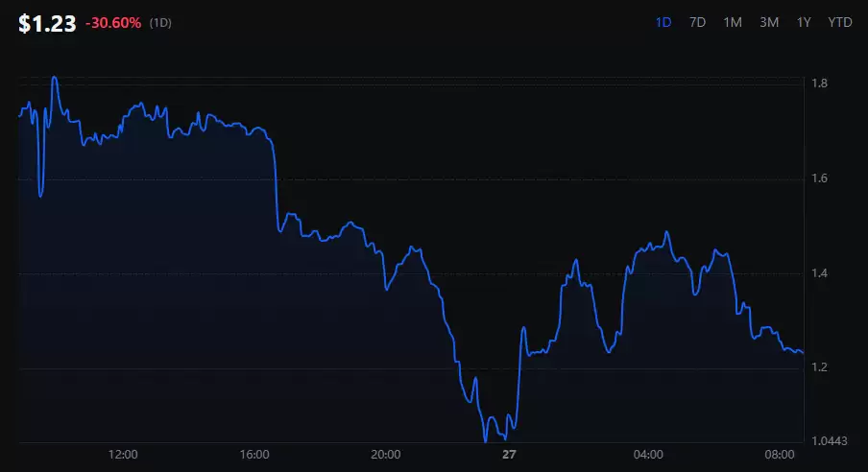Click the bold 27 date marker
The width and height of the screenshot is (868, 472).
point(509,455)
